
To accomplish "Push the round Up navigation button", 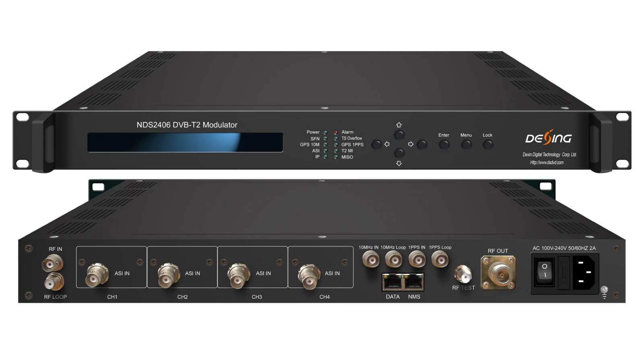I will point(399,135).
